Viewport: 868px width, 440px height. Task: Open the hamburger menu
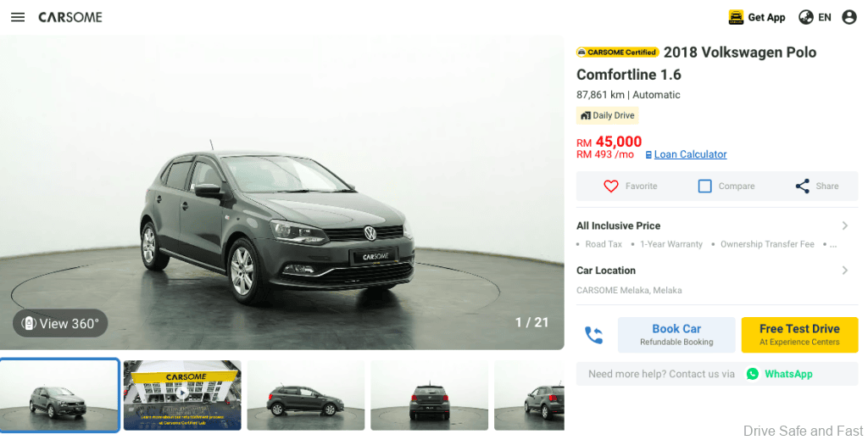tap(18, 17)
